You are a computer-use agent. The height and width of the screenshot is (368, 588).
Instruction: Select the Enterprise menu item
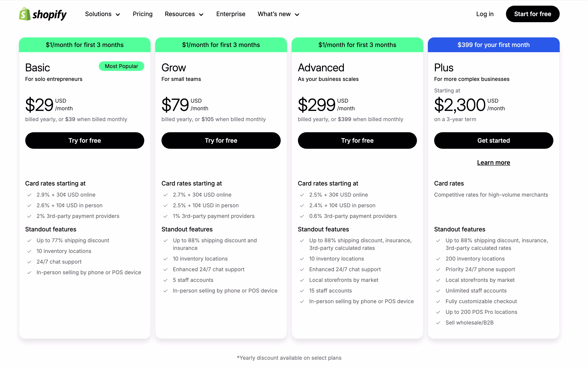tap(231, 14)
